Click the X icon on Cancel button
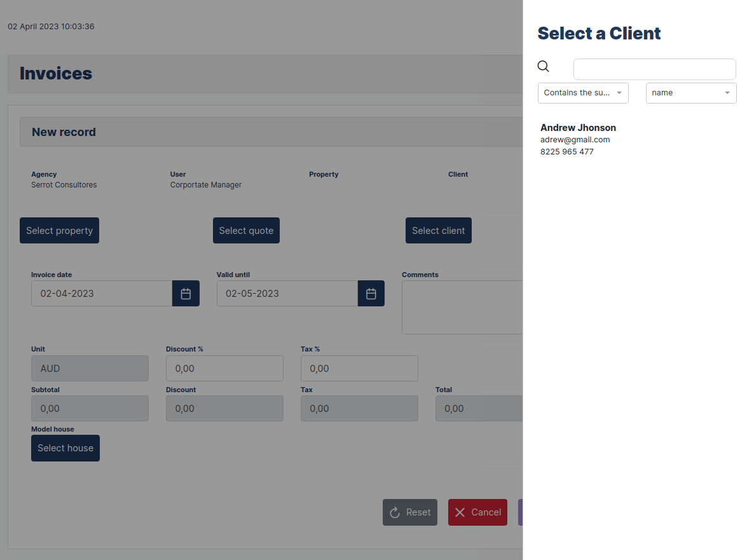747x560 pixels. pos(461,512)
